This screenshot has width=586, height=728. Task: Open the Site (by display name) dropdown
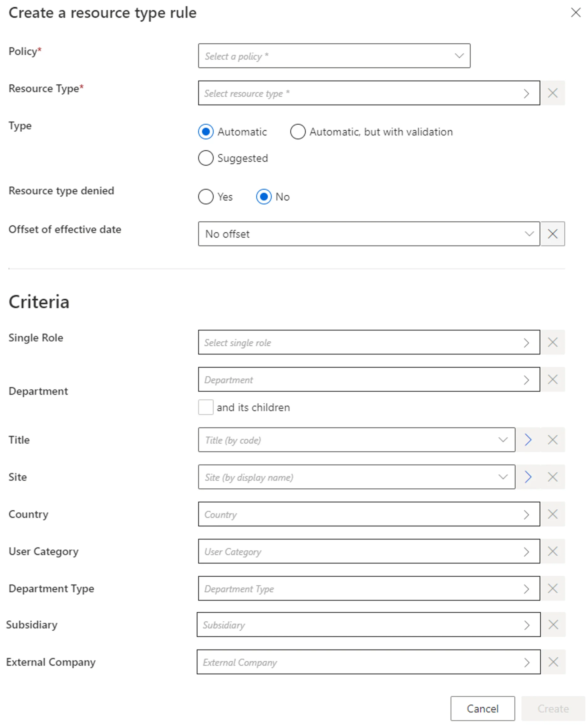tap(357, 477)
